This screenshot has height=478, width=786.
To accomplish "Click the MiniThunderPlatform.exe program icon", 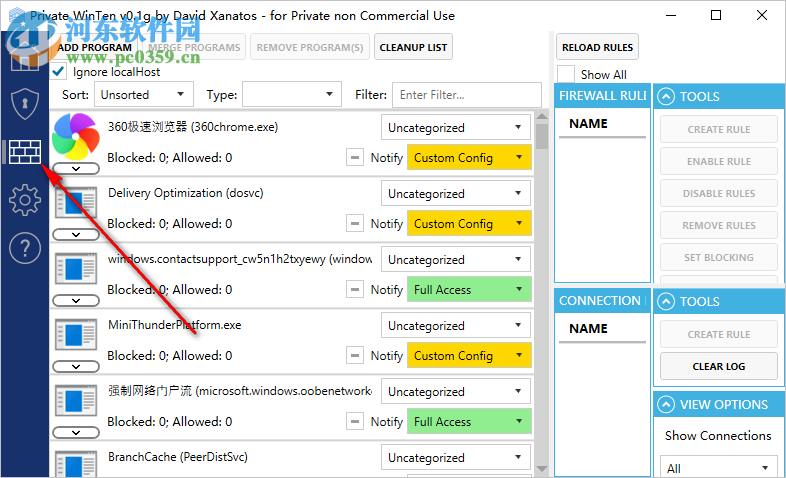I will click(76, 335).
